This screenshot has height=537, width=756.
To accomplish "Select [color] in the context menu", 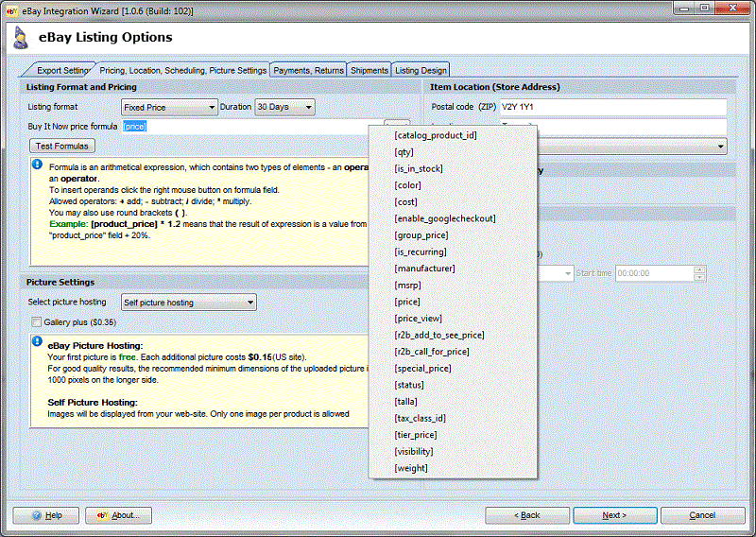I will click(x=453, y=185).
